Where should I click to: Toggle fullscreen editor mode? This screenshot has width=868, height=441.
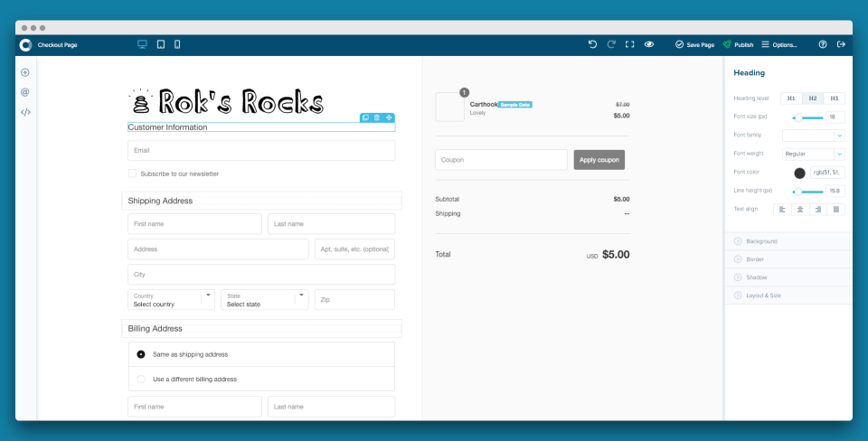pos(630,44)
